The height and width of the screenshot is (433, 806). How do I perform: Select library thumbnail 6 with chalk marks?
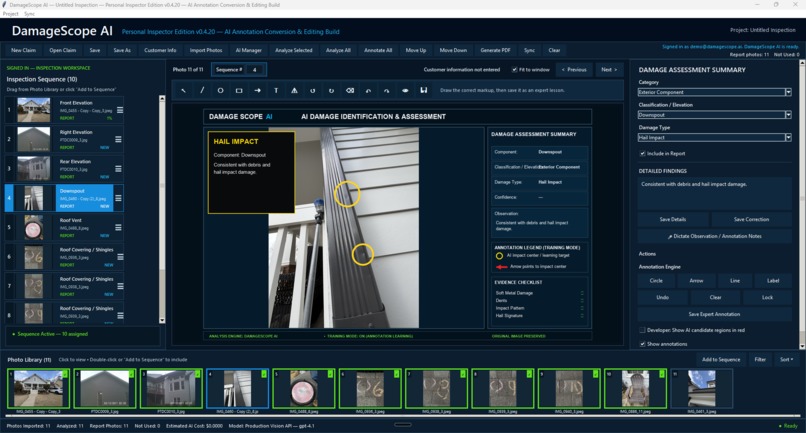click(x=370, y=388)
